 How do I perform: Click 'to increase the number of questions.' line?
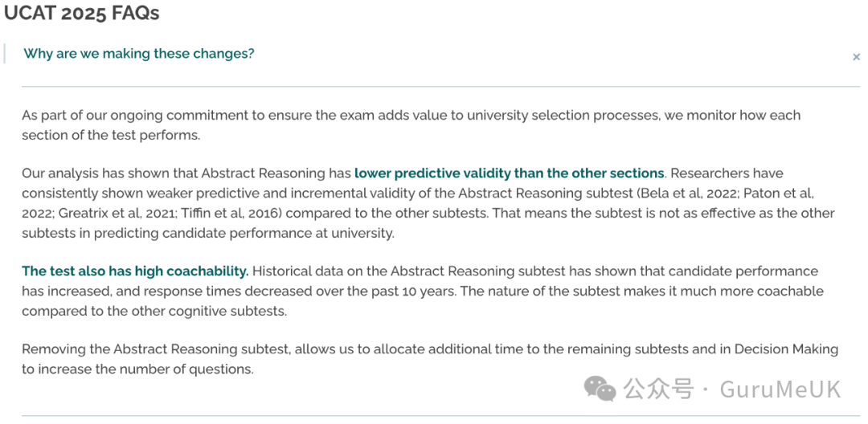point(138,369)
